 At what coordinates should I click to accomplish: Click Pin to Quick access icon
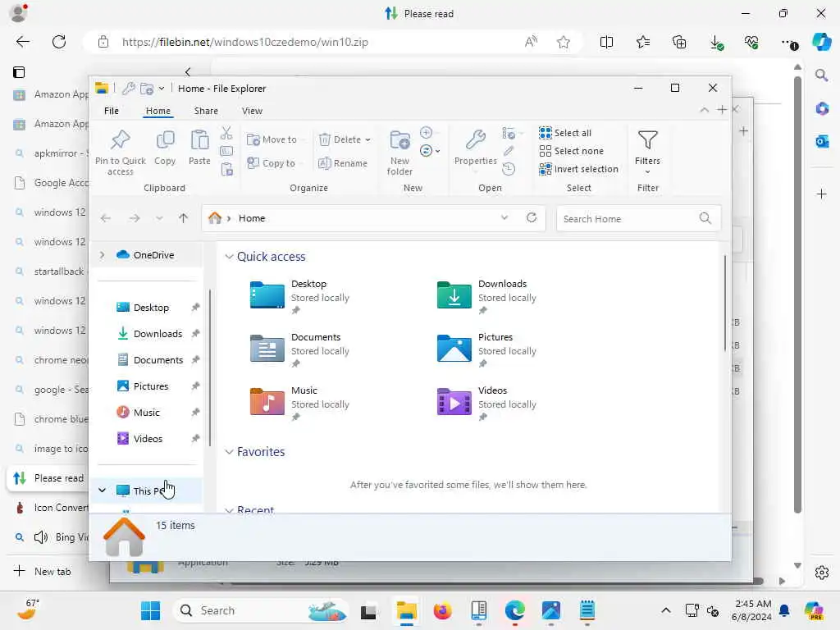120,140
